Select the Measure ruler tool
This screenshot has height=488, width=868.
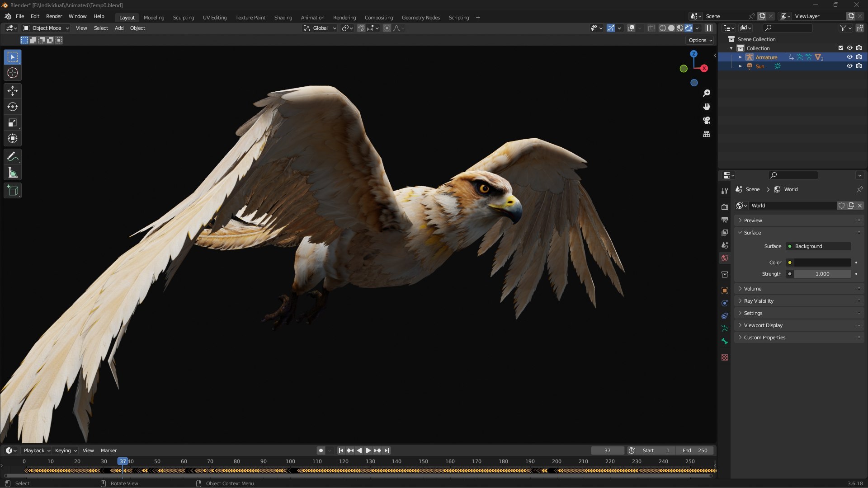(x=13, y=173)
